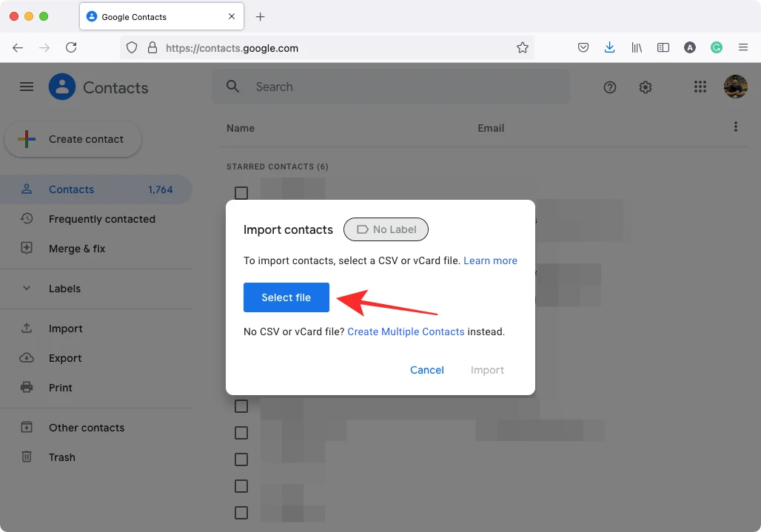Screen dimensions: 761x532
Task: Focus the Search contacts field
Action: (391, 87)
